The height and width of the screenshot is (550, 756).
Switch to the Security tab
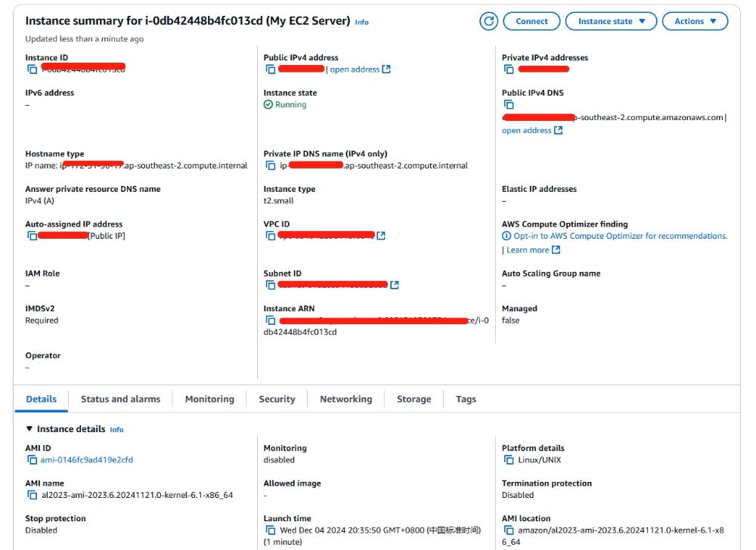(x=277, y=399)
